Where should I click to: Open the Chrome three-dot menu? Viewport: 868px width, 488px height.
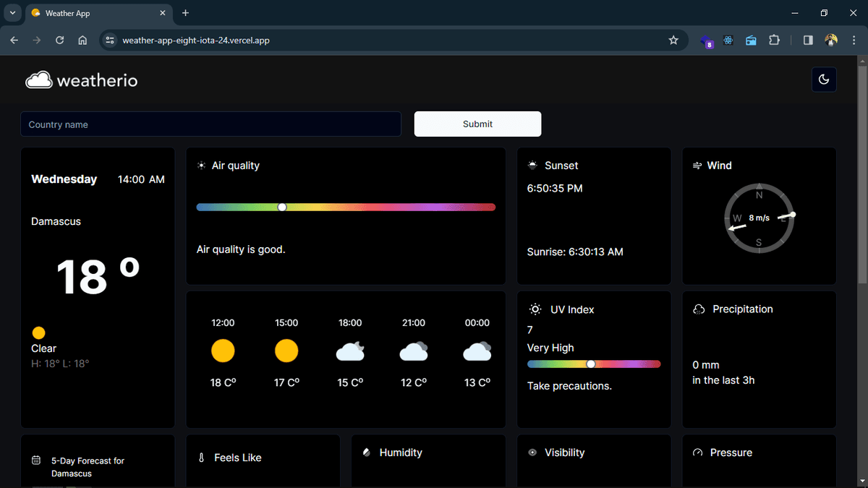pos(854,40)
